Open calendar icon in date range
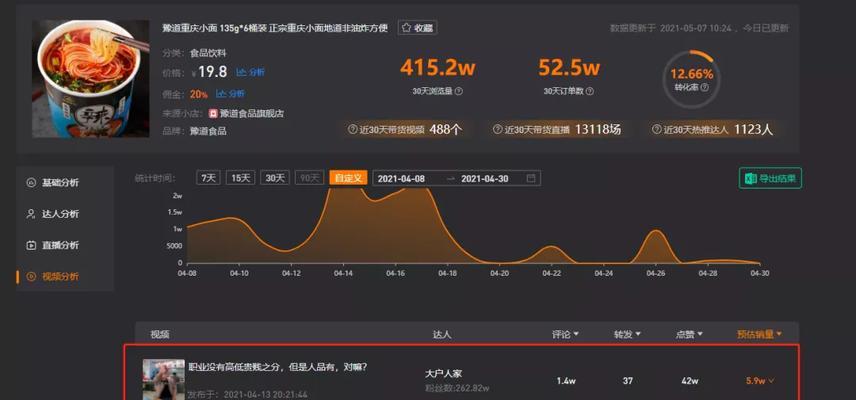 tap(531, 178)
